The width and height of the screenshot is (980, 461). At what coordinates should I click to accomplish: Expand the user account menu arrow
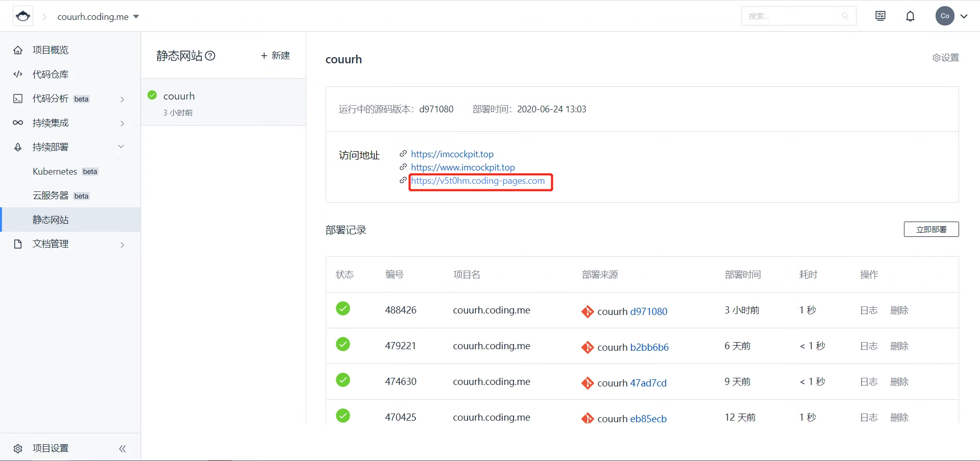964,16
